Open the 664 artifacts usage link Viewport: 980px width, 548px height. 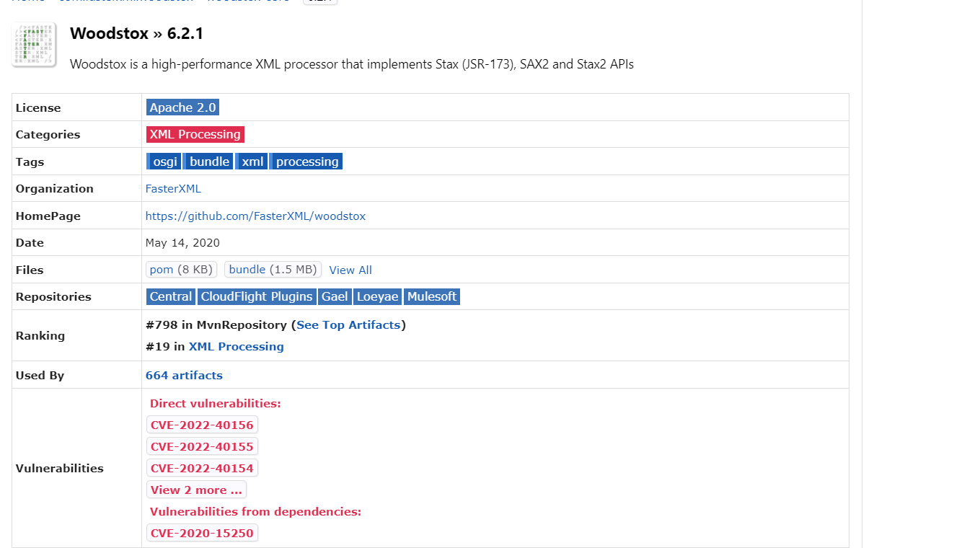pyautogui.click(x=184, y=376)
